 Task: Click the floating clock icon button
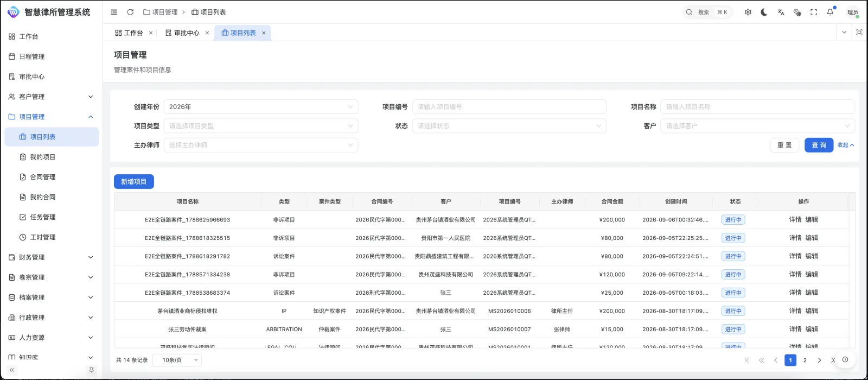click(x=845, y=359)
